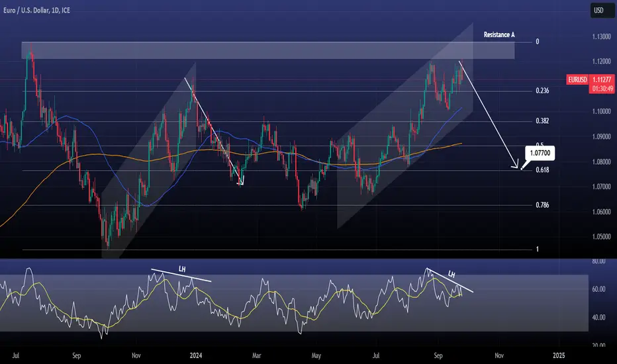Click the 1.05000 price axis value
The image size is (617, 364).
[x=602, y=237]
